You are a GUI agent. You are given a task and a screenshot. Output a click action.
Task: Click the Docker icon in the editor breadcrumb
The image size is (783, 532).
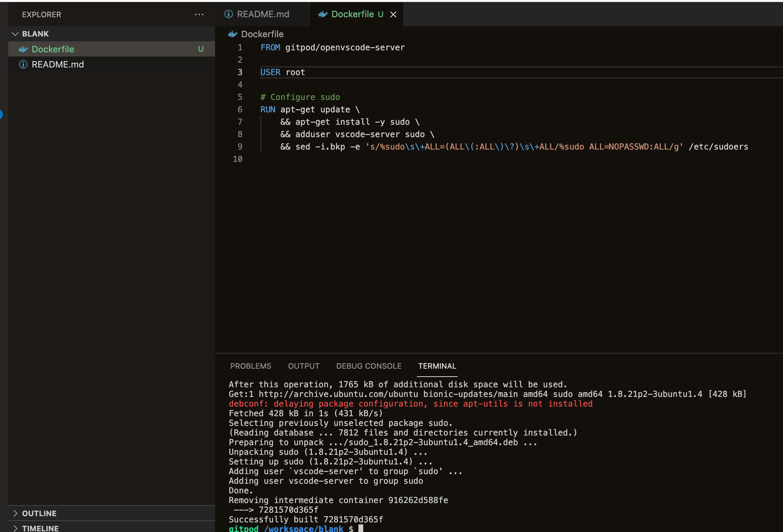coord(233,34)
